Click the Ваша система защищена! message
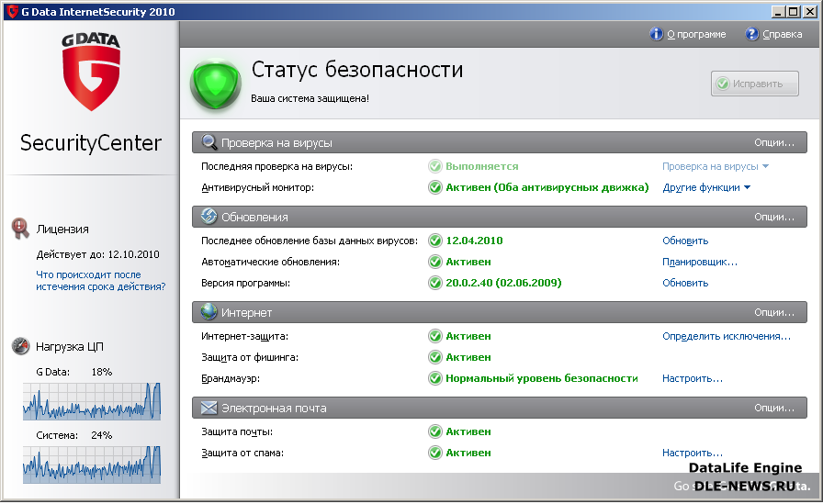Screen dimensions: 823x504 tap(310, 98)
